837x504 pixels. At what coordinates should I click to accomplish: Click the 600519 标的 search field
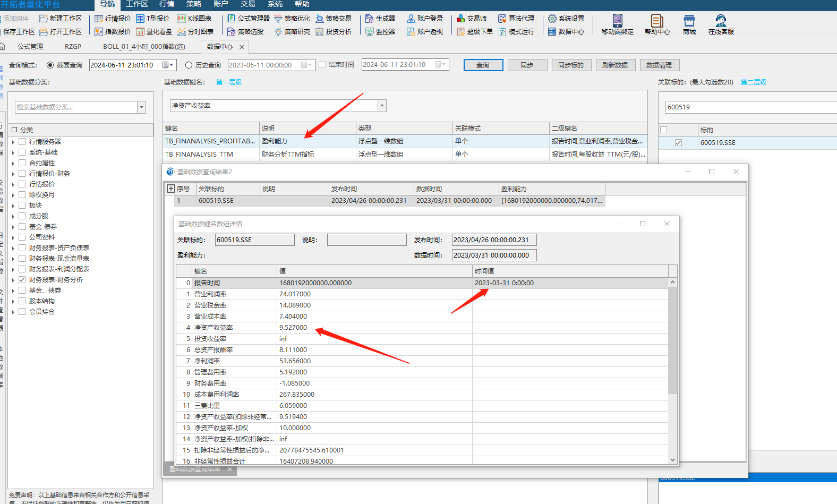(751, 107)
